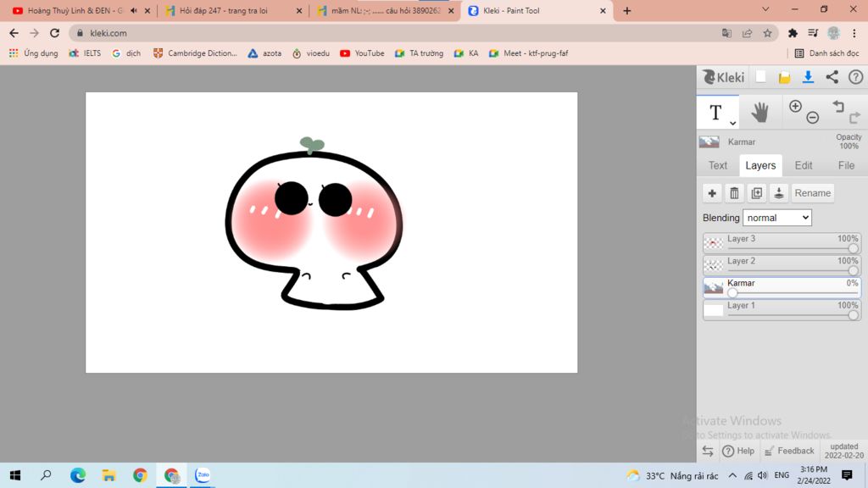
Task: Open the Windows Start menu
Action: (15, 475)
